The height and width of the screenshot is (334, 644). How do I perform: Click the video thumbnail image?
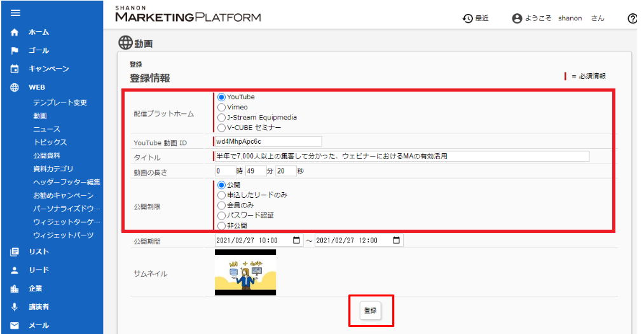pyautogui.click(x=245, y=272)
